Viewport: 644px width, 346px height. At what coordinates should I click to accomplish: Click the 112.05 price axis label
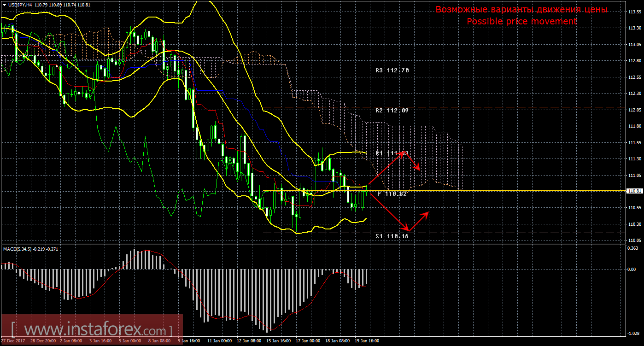click(x=634, y=110)
